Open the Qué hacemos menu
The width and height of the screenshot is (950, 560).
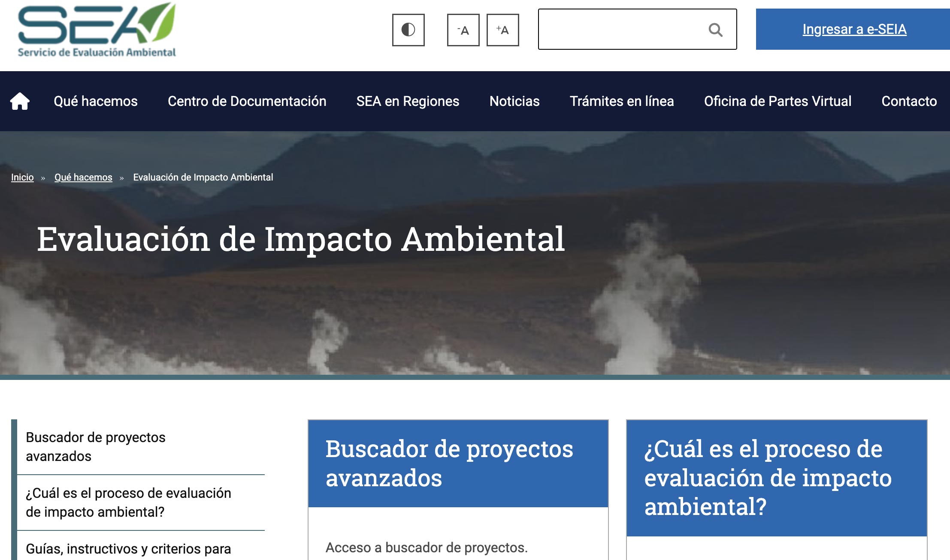pos(96,101)
